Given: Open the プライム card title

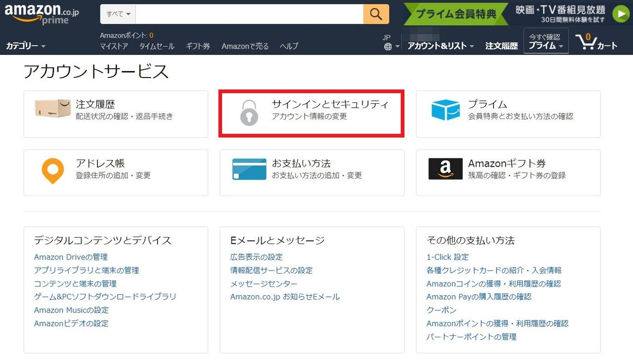Looking at the screenshot, I should coord(488,104).
